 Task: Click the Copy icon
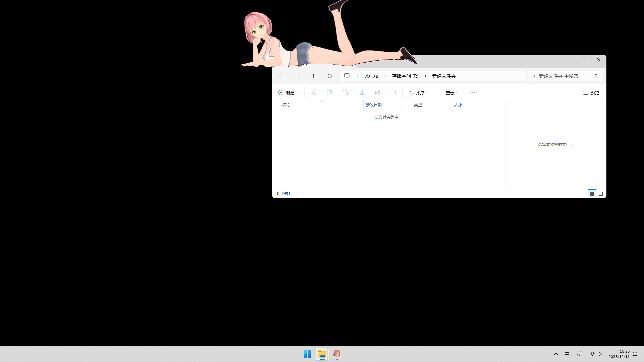(329, 93)
